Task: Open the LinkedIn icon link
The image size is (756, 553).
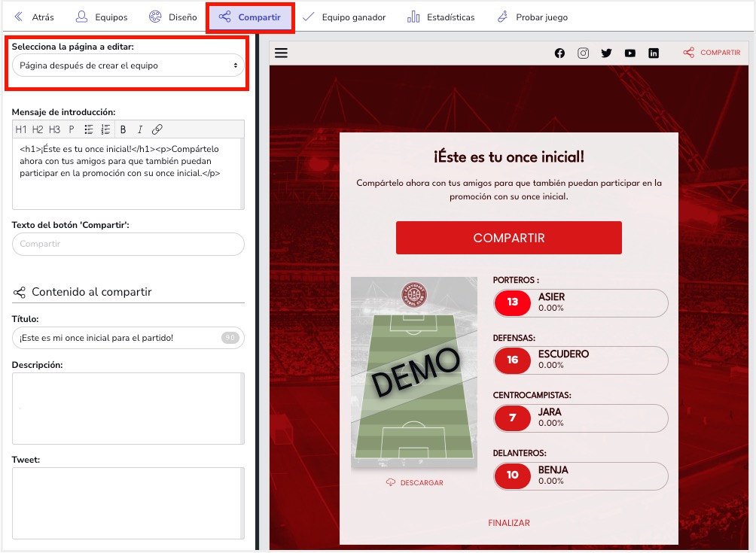Action: (654, 53)
